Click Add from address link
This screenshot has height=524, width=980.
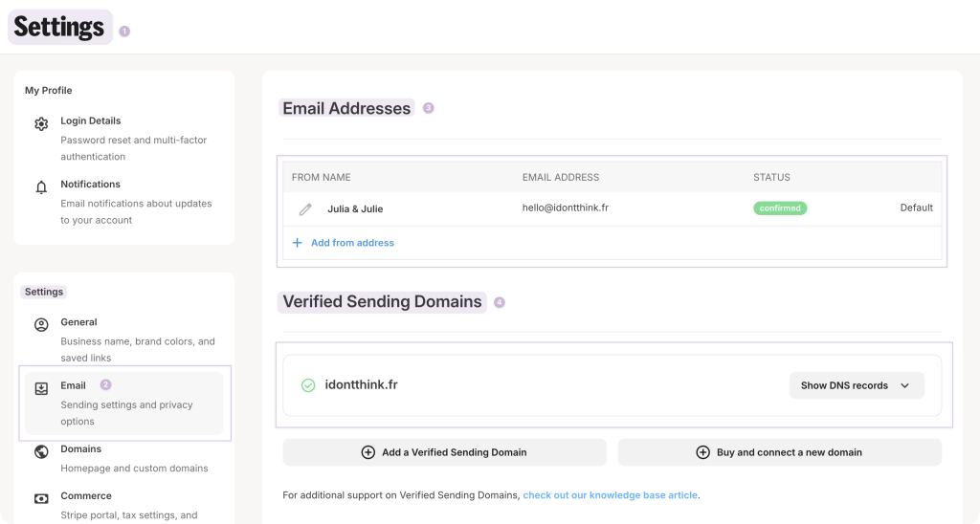pos(352,243)
